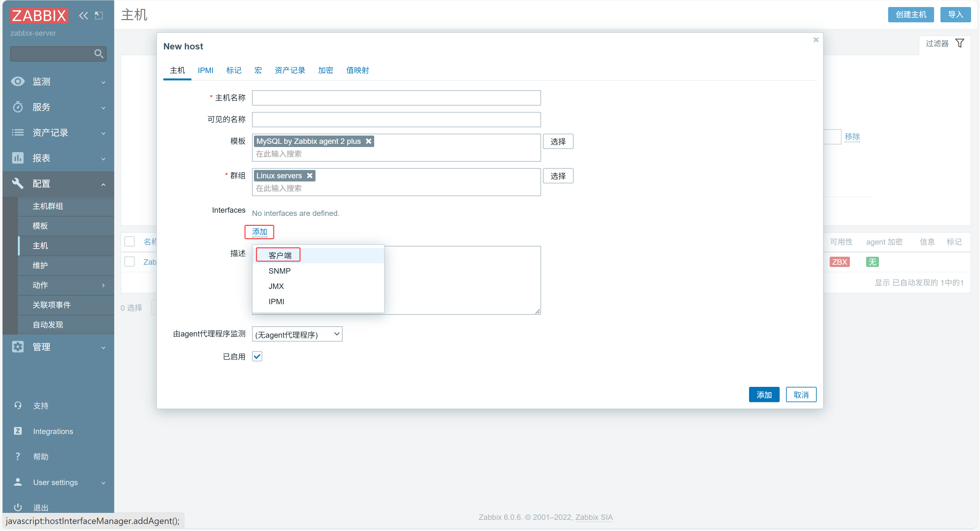The width and height of the screenshot is (980, 531).
Task: Click the wrench icon beside 配置
Action: [x=18, y=183]
